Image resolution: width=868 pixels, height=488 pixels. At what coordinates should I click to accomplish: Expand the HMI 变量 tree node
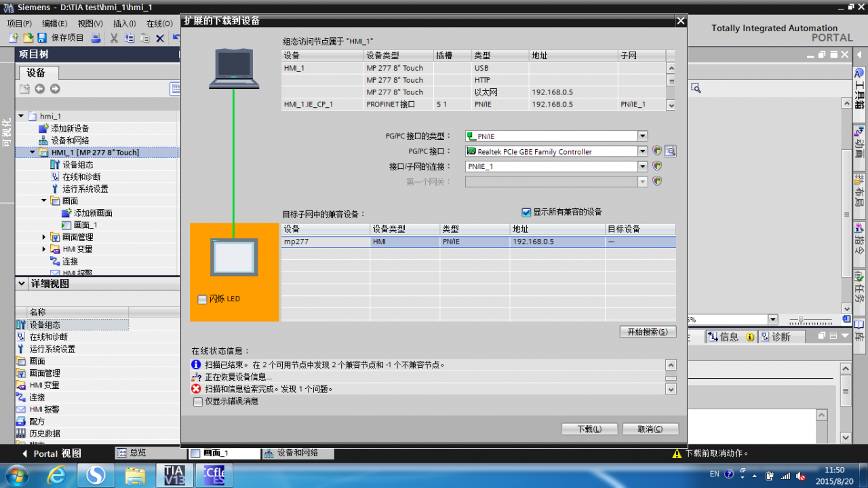(x=44, y=249)
